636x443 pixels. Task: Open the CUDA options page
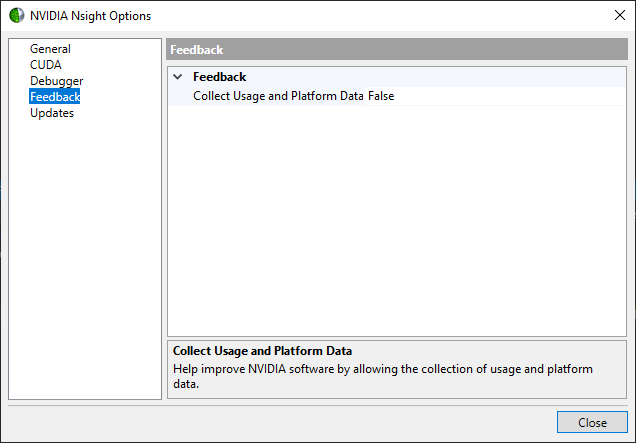46,65
